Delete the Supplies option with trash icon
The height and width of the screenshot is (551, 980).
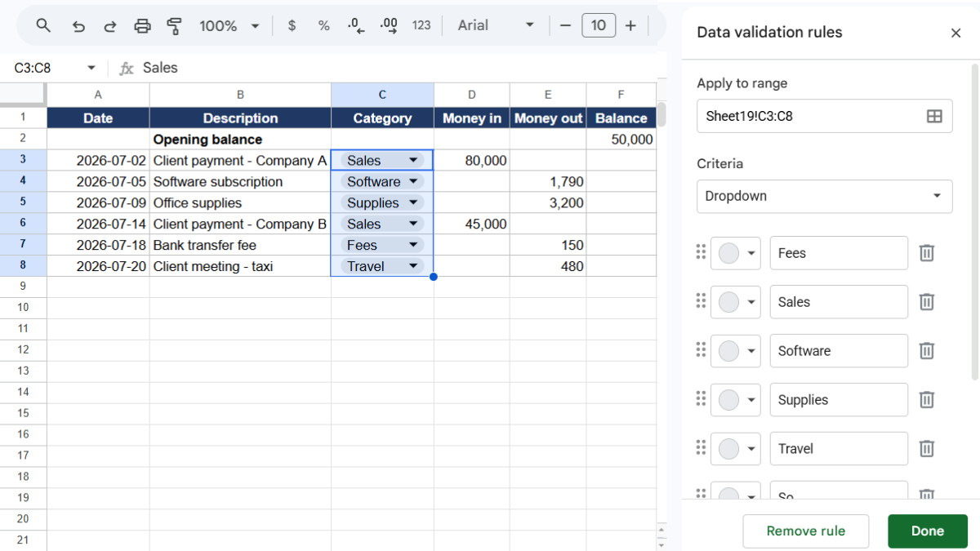(927, 400)
